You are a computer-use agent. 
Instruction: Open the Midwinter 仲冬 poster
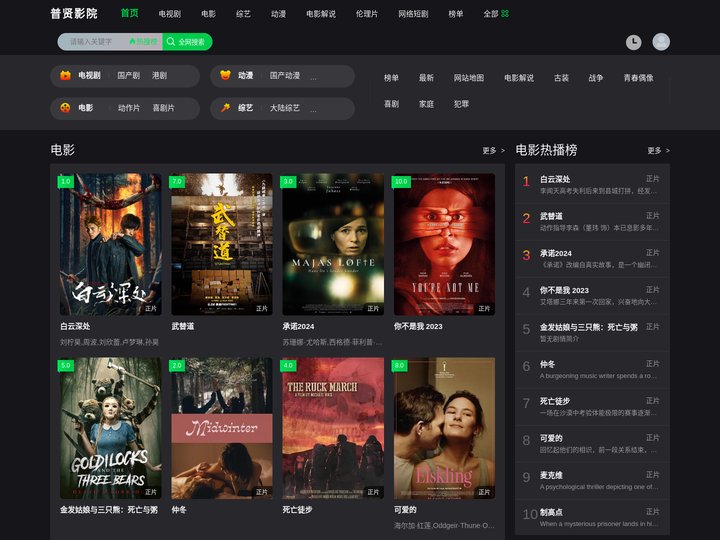(x=222, y=428)
